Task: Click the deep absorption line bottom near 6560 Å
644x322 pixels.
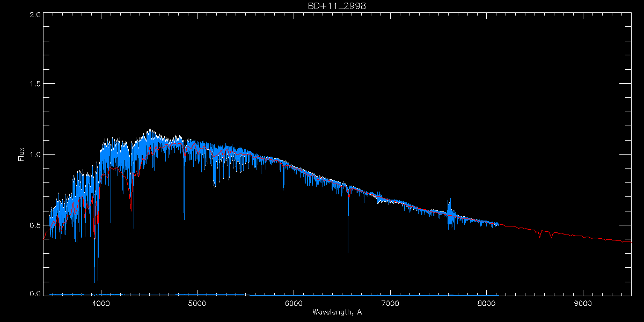Action: [348, 251]
